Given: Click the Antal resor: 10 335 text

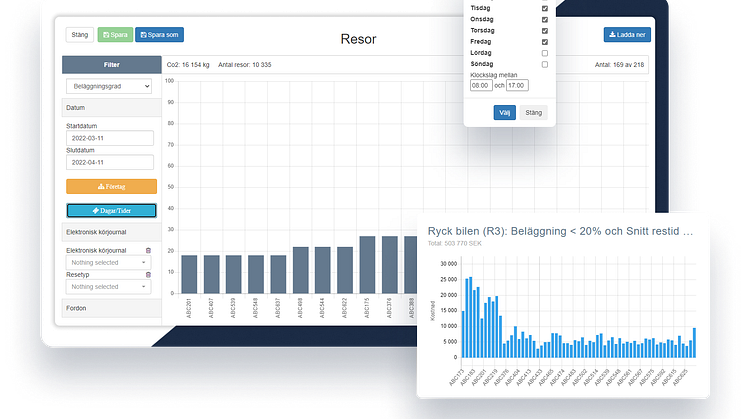Looking at the screenshot, I should (245, 65).
